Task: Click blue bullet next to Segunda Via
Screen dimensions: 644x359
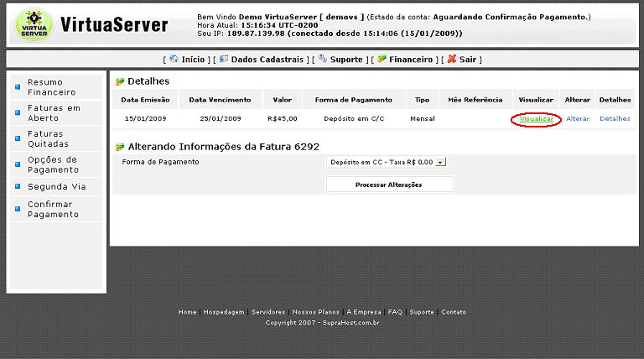Action: 18,186
